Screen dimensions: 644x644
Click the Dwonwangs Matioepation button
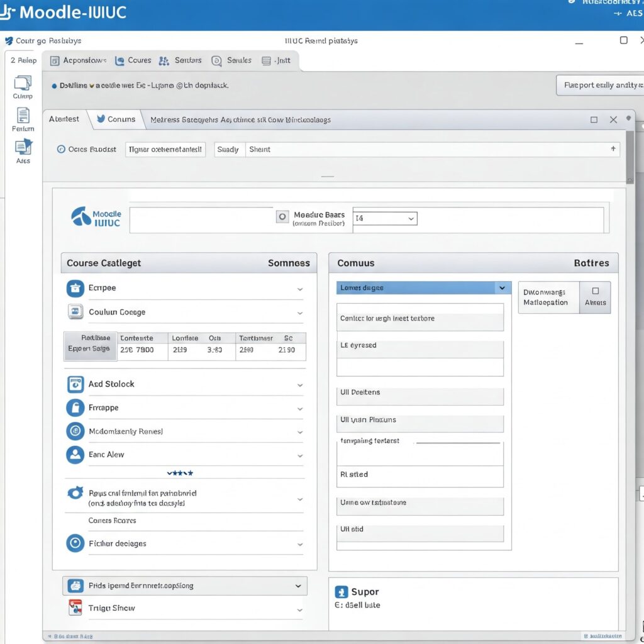coord(548,297)
